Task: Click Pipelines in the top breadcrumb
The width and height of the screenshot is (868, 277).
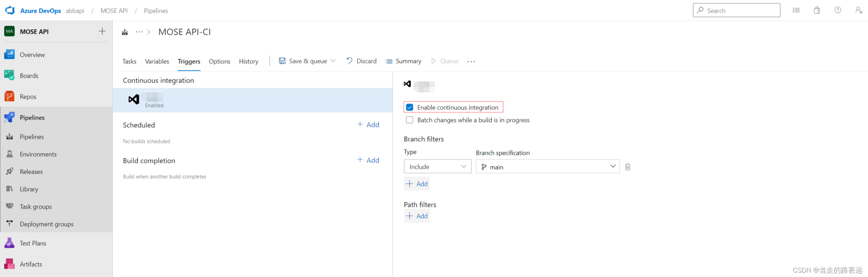Action: [156, 11]
